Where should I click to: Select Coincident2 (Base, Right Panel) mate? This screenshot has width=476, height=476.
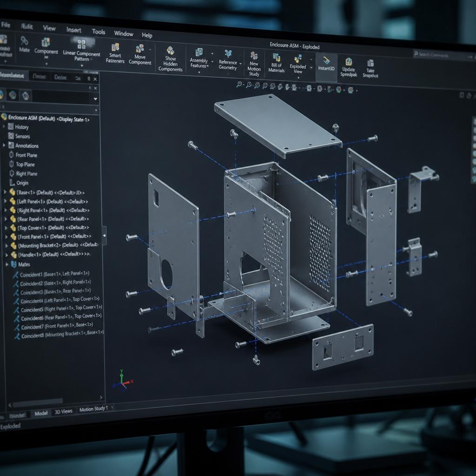click(x=52, y=283)
